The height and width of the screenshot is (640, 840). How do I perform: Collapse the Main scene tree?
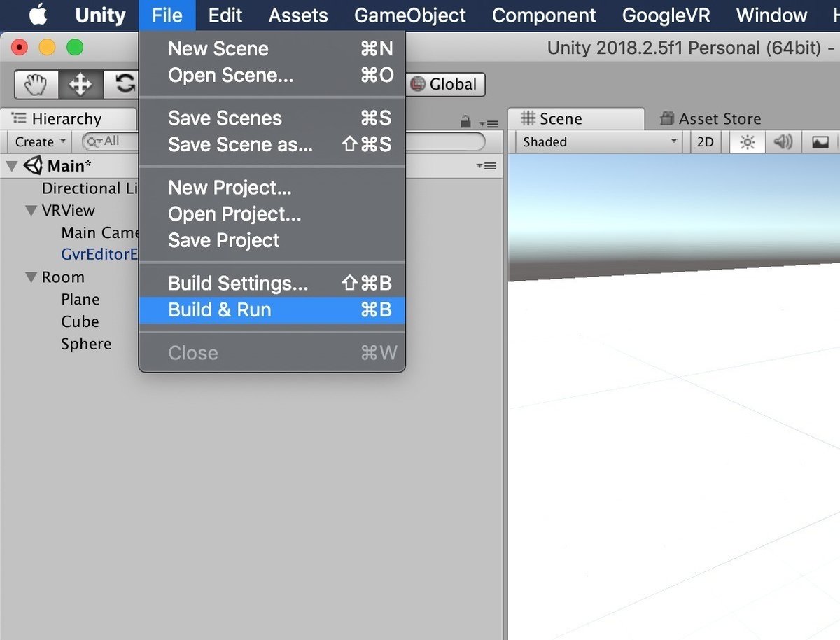(x=12, y=166)
